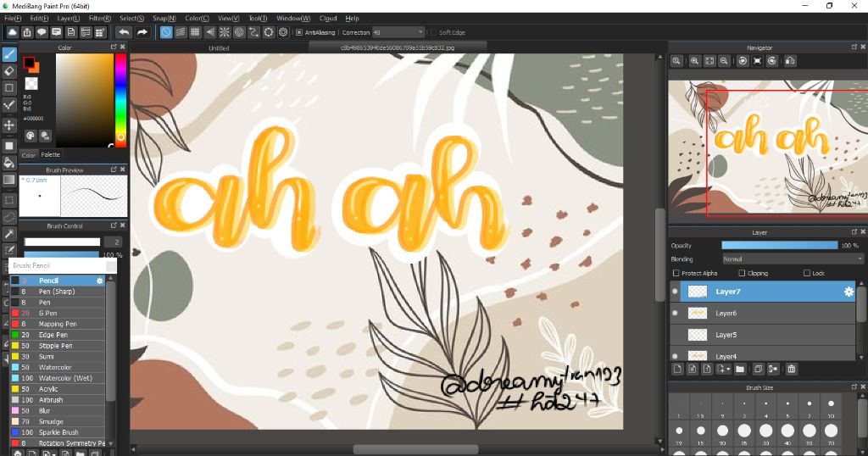Toggle the Soft Edge checkbox
This screenshot has height=456, width=868.
(433, 33)
